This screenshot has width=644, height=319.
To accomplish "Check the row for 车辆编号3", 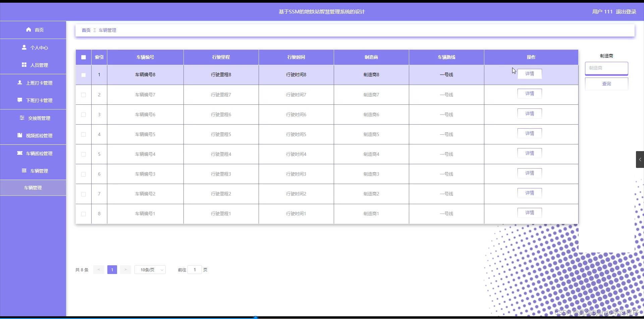I will click(84, 174).
